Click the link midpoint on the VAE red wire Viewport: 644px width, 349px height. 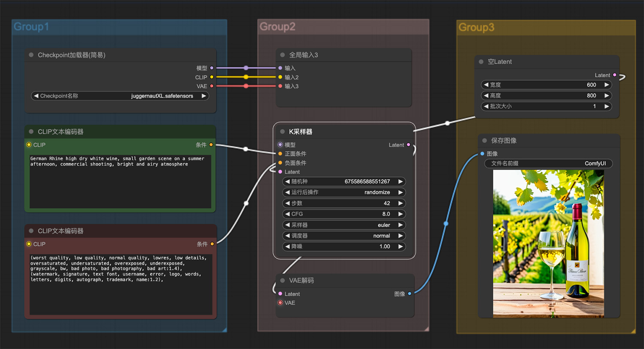click(x=246, y=86)
